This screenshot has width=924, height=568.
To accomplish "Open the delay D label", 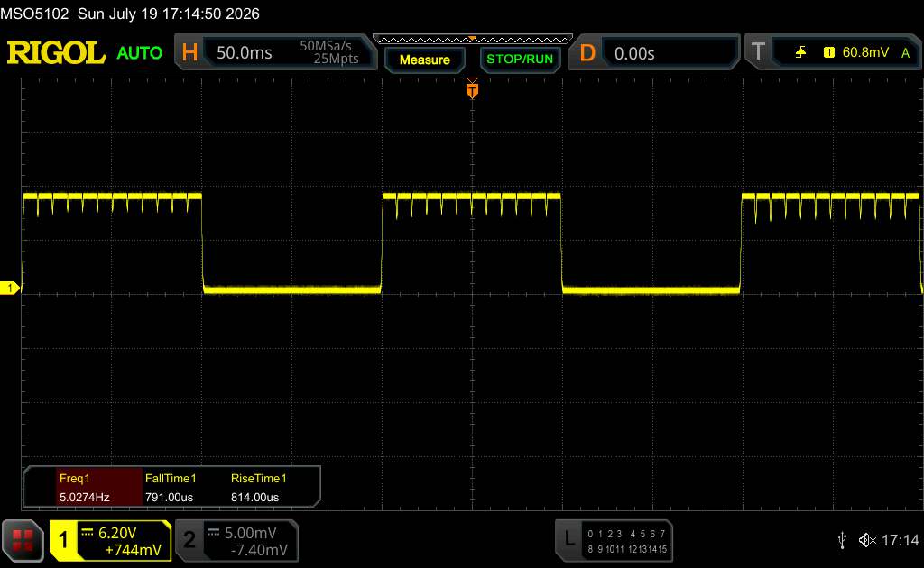I will coord(587,53).
